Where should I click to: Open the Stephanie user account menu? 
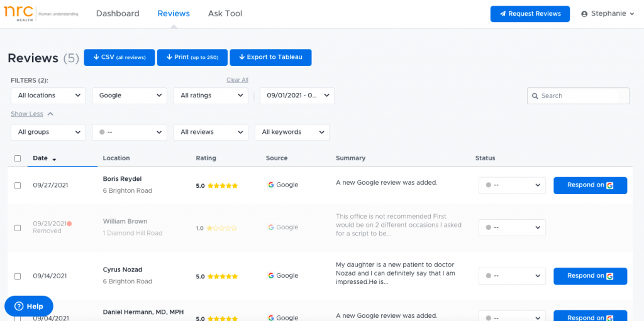click(608, 14)
